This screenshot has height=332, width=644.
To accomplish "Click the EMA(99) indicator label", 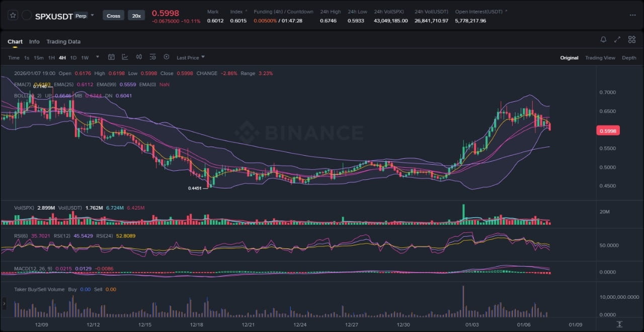I will pyautogui.click(x=107, y=84).
